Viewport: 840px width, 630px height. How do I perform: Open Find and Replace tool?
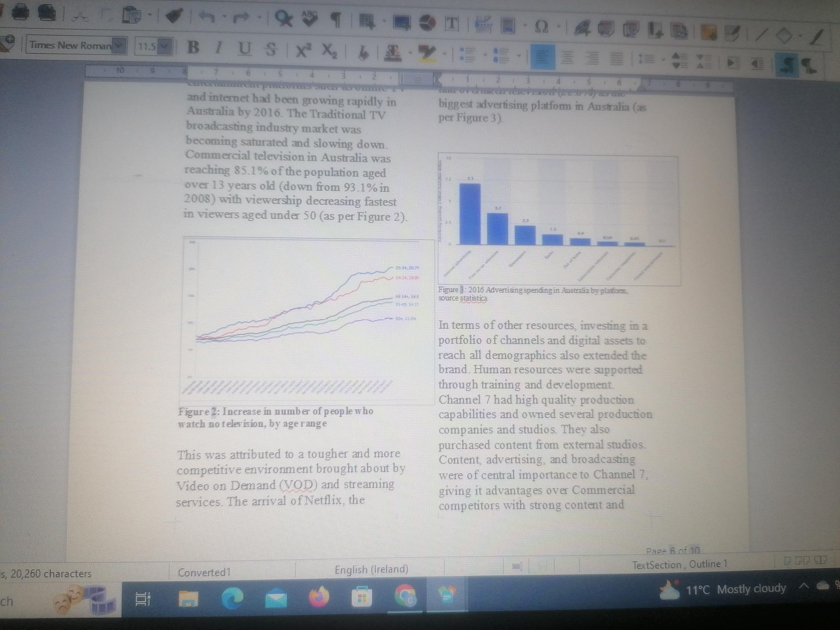(x=284, y=18)
